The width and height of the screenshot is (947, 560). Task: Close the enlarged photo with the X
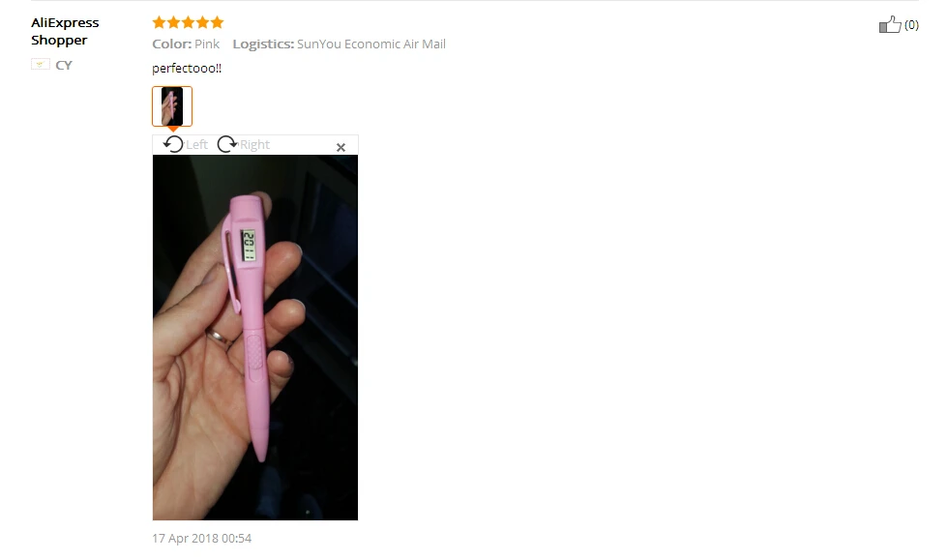click(340, 147)
